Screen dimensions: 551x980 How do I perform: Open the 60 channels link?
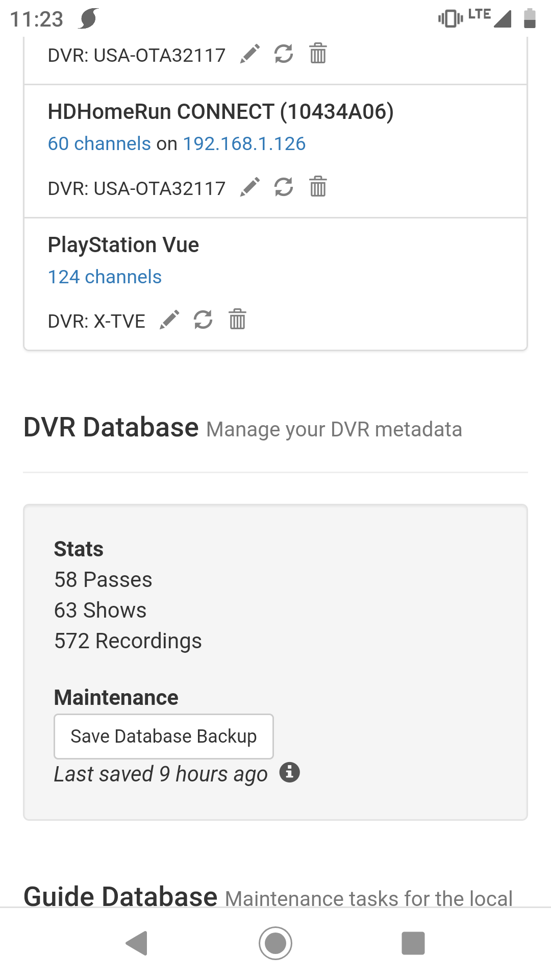tap(99, 144)
